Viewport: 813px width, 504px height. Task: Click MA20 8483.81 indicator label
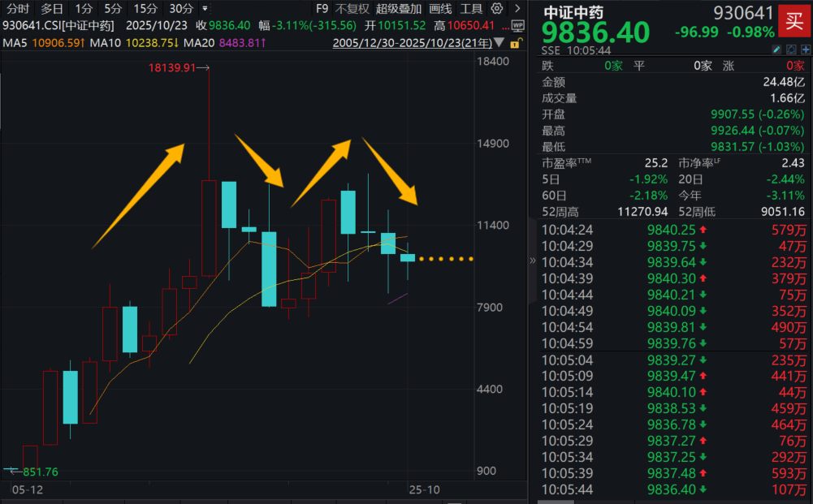pos(224,42)
